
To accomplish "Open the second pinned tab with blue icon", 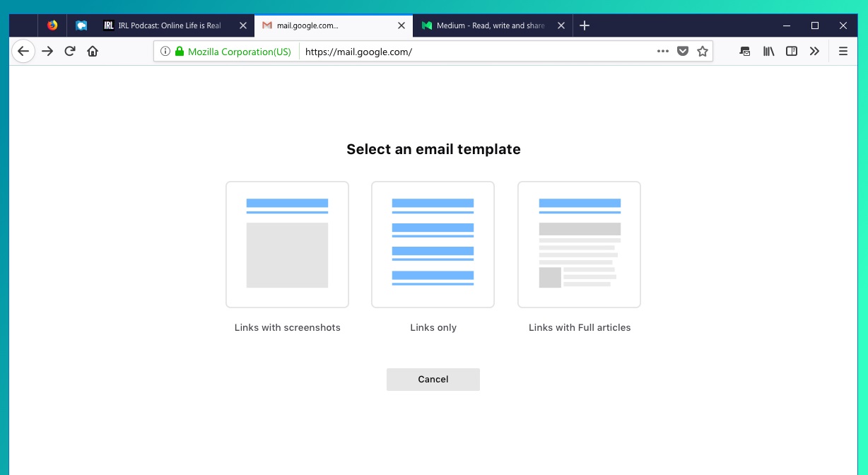I will pyautogui.click(x=82, y=25).
